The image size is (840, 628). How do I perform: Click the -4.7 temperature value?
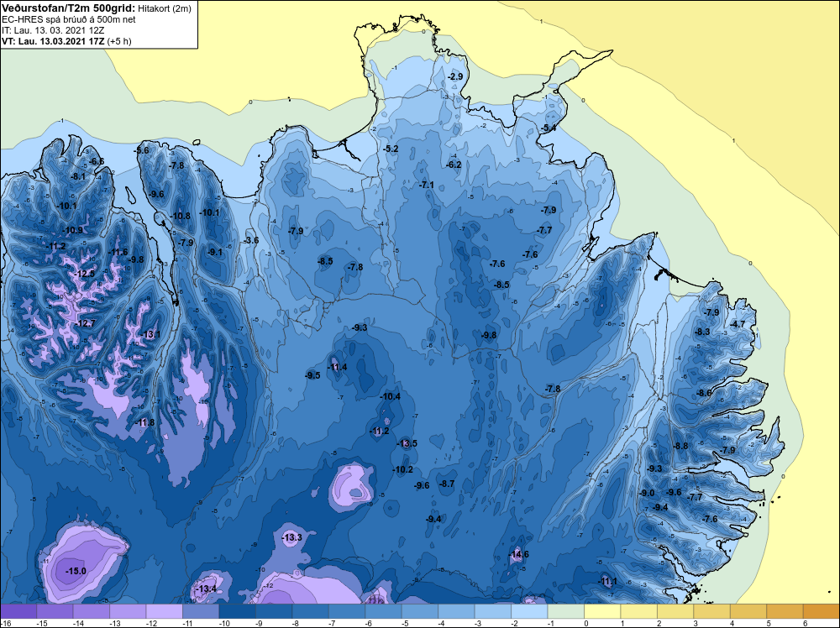click(x=738, y=324)
